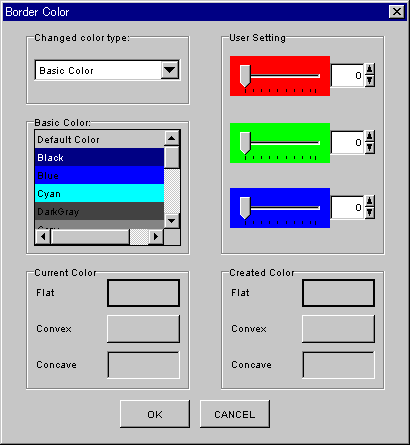
Task: Select Blue in the Basic Color list
Action: tap(99, 175)
